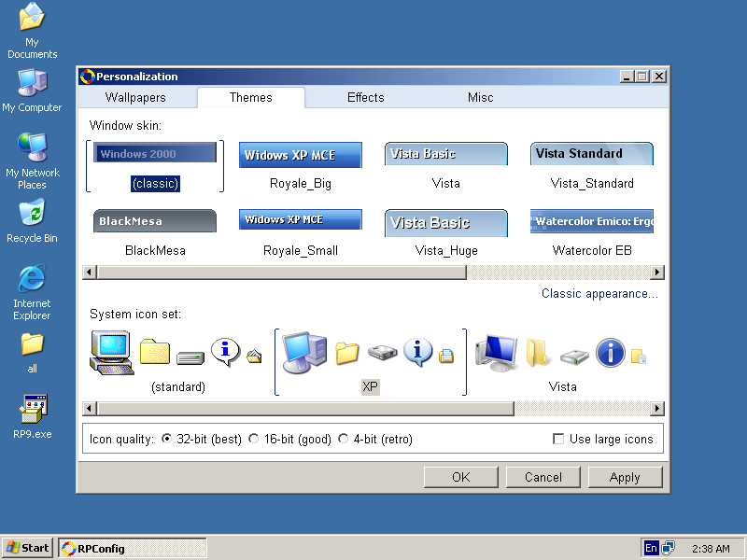747x560 pixels.
Task: Click icon set scrollbar left arrow
Action: click(x=90, y=409)
